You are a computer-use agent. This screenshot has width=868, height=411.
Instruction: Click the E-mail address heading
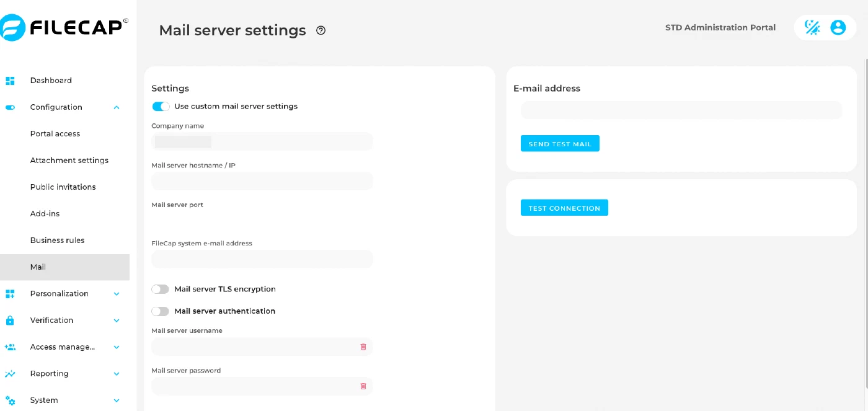tap(547, 89)
